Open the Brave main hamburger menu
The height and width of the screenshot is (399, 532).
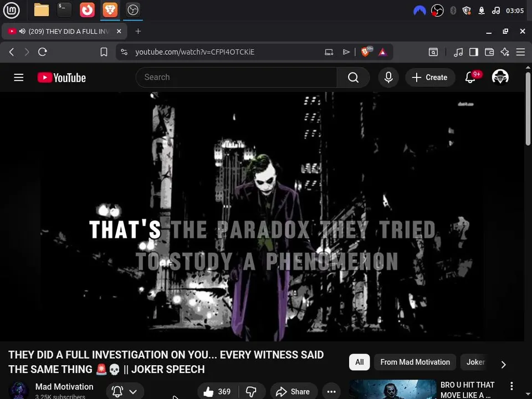click(520, 52)
